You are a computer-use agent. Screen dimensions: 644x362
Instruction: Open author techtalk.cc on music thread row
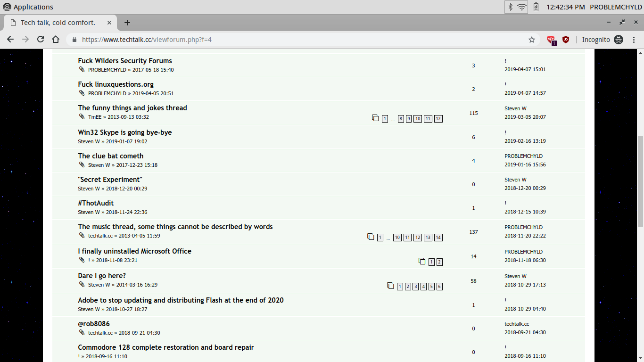click(100, 236)
